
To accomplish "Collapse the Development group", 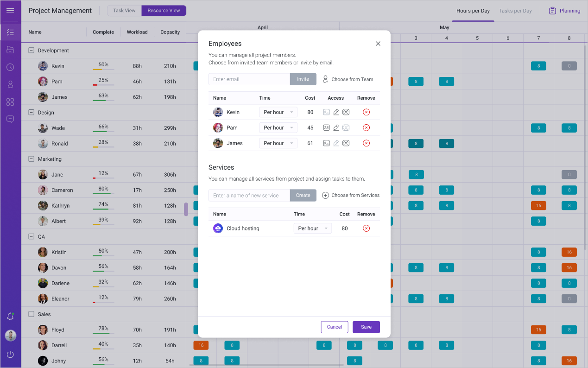I will coord(32,51).
